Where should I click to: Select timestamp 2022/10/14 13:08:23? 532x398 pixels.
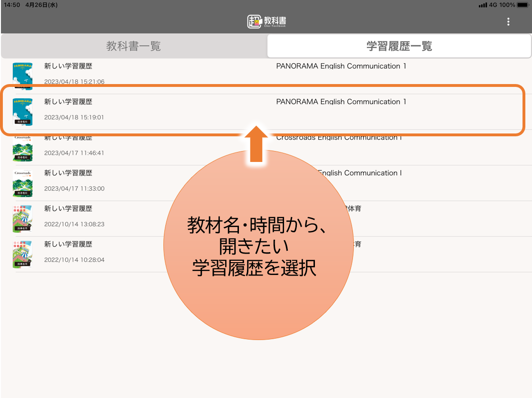tap(74, 224)
